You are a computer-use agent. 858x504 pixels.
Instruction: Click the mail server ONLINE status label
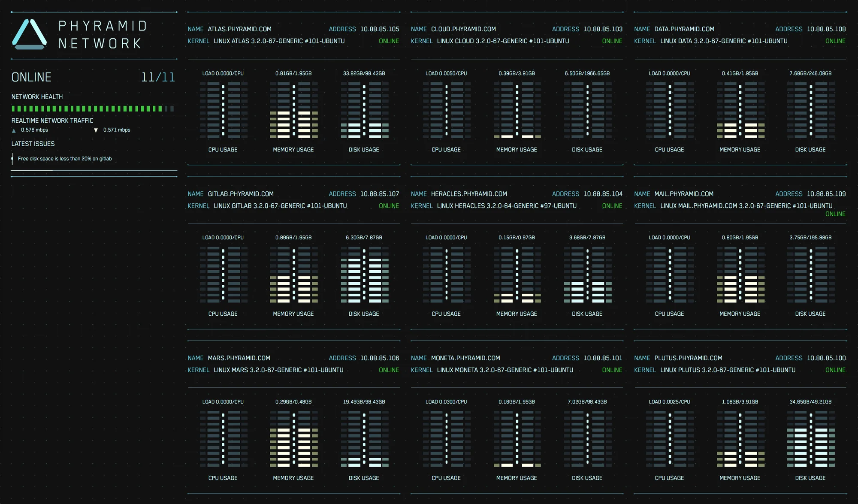pyautogui.click(x=836, y=214)
